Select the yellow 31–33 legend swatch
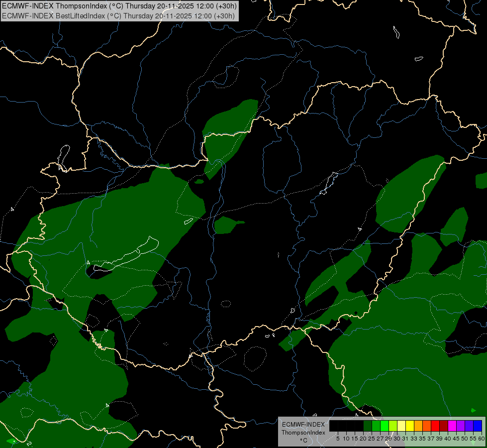Screen dimensions: 487x448 point(410,426)
